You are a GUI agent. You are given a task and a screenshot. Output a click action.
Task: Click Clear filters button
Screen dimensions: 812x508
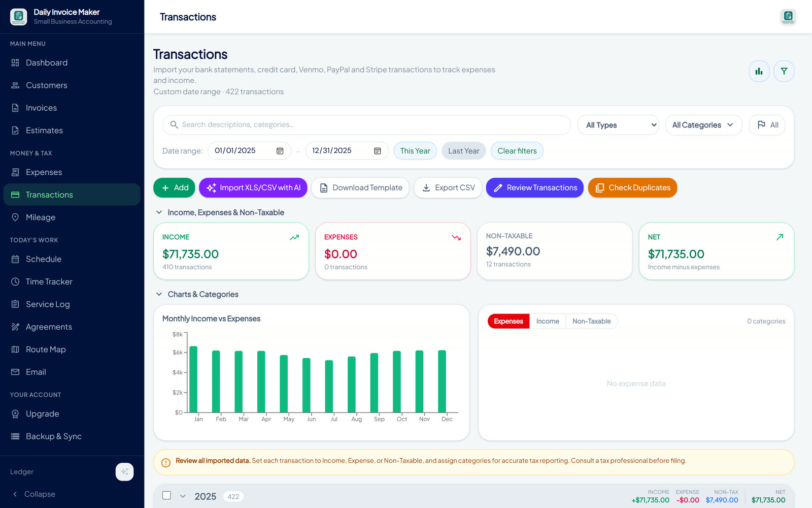point(517,151)
